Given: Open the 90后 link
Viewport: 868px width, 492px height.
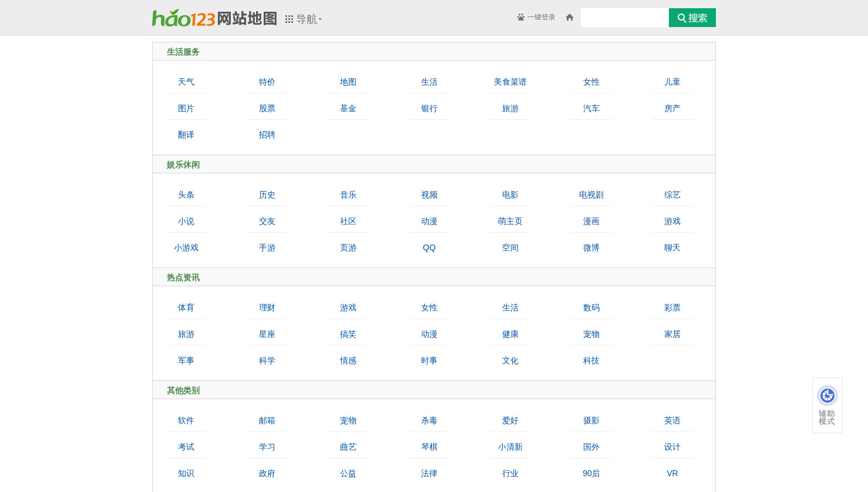Looking at the screenshot, I should (591, 473).
